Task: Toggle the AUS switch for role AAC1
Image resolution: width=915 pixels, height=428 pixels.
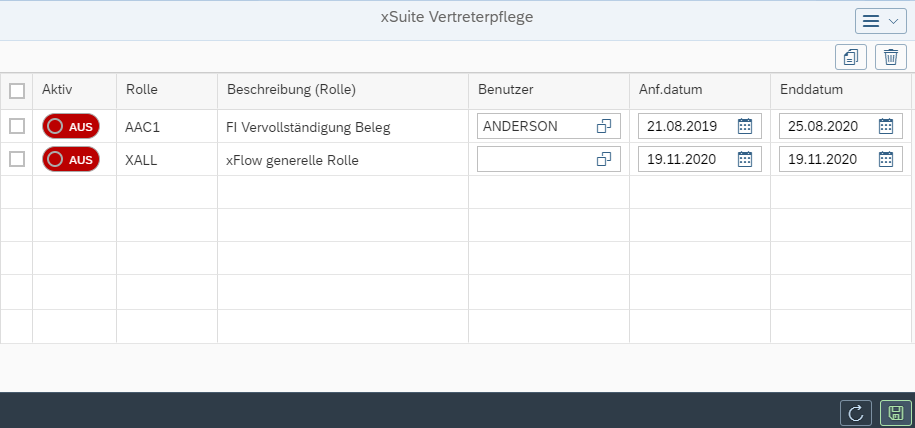Action: coord(71,127)
